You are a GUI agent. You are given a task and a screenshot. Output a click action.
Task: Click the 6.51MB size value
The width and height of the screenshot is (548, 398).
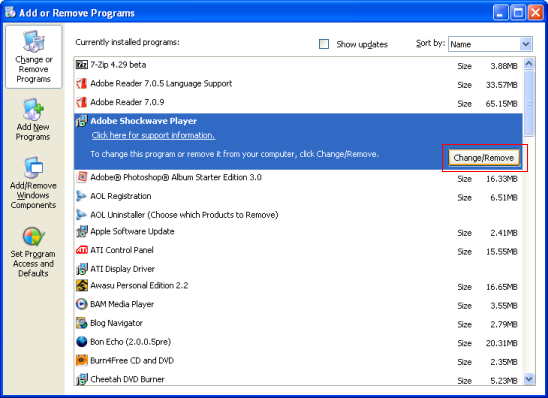pos(504,198)
